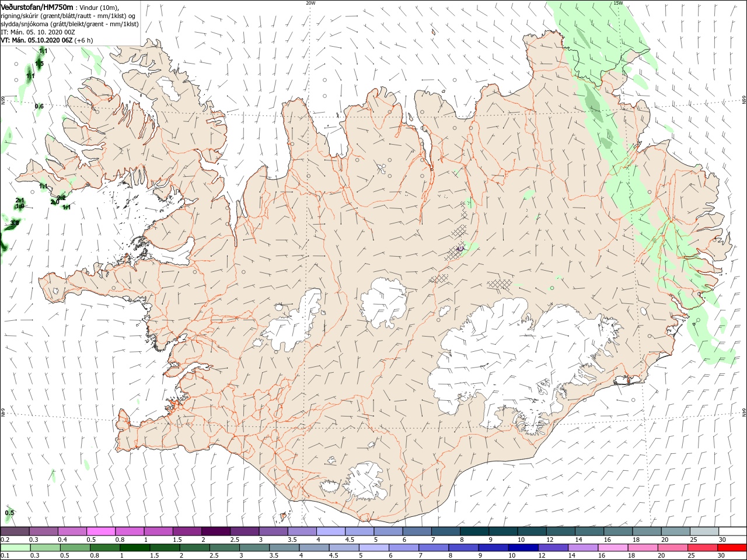Pick the darkest purple 2–2.5 snow swatch
This screenshot has width=747, height=560.
pos(215,531)
